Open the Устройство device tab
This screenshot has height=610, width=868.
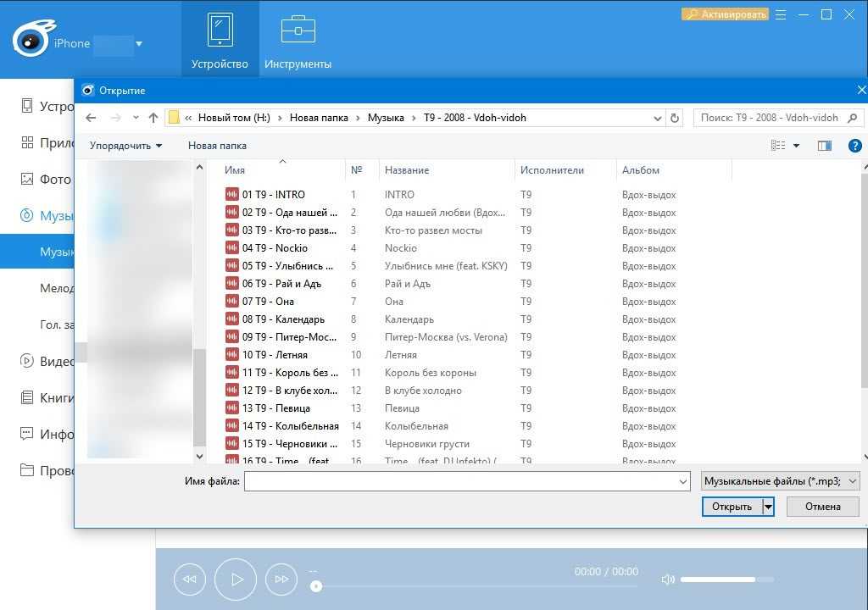pos(220,39)
